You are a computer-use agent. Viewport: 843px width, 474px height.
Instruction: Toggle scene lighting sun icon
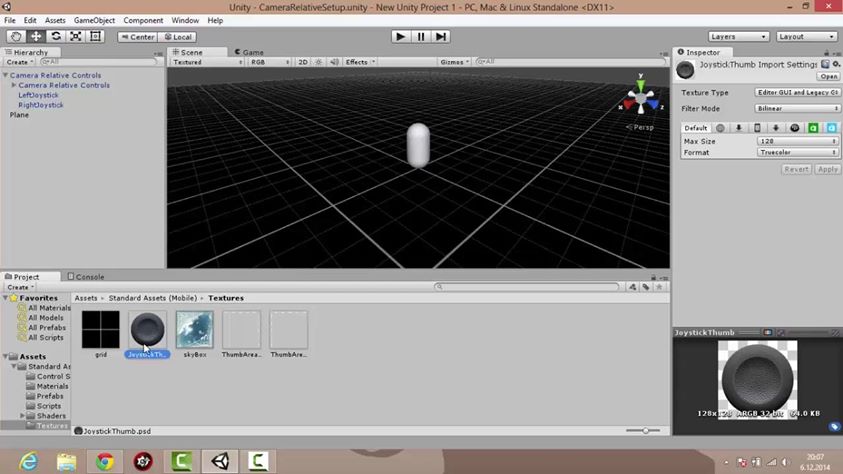pyautogui.click(x=318, y=62)
